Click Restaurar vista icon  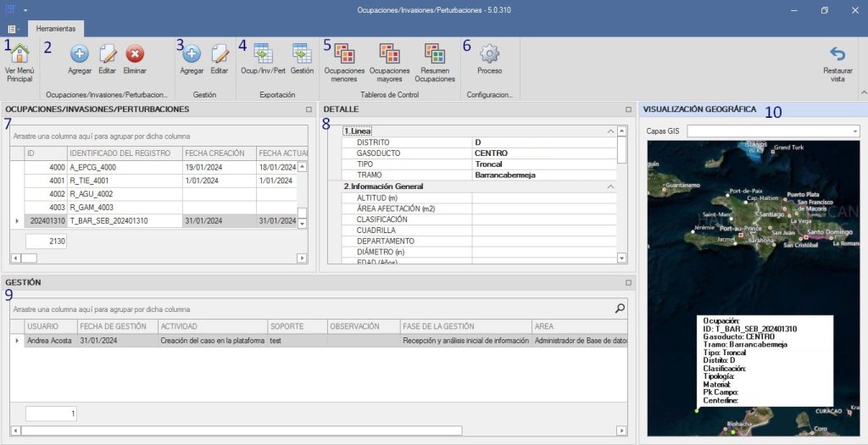[837, 55]
